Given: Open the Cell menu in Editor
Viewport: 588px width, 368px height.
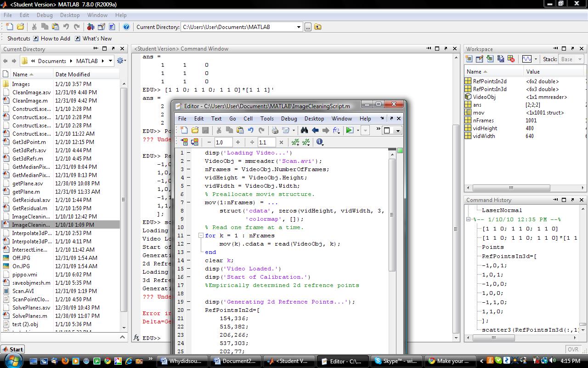Looking at the screenshot, I should coord(248,119).
